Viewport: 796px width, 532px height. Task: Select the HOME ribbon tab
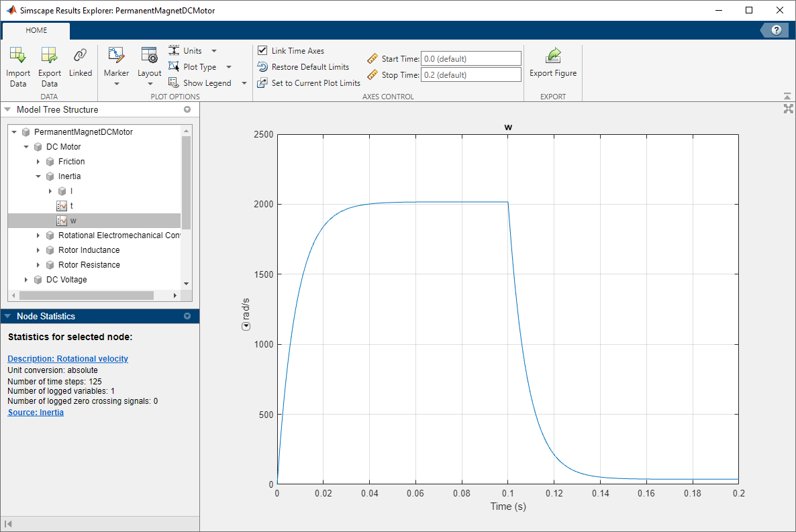click(x=36, y=30)
